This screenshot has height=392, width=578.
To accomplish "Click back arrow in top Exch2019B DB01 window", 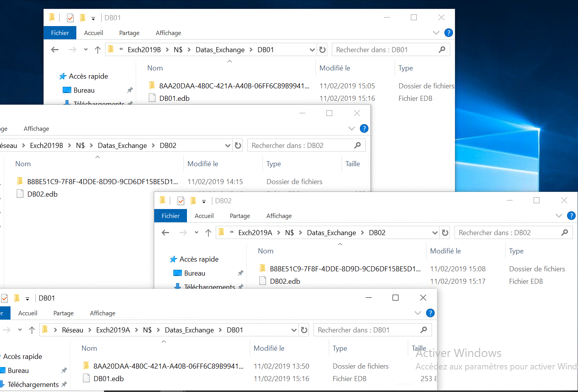I will click(x=55, y=50).
